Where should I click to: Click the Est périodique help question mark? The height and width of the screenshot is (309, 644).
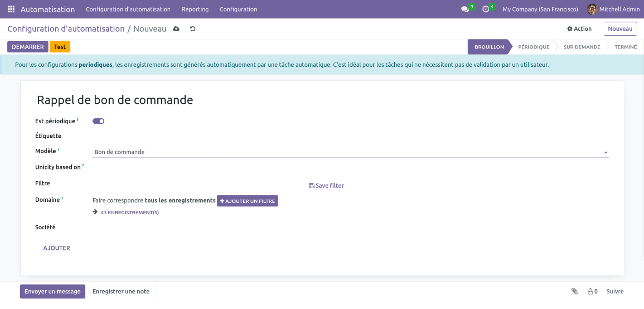78,119
